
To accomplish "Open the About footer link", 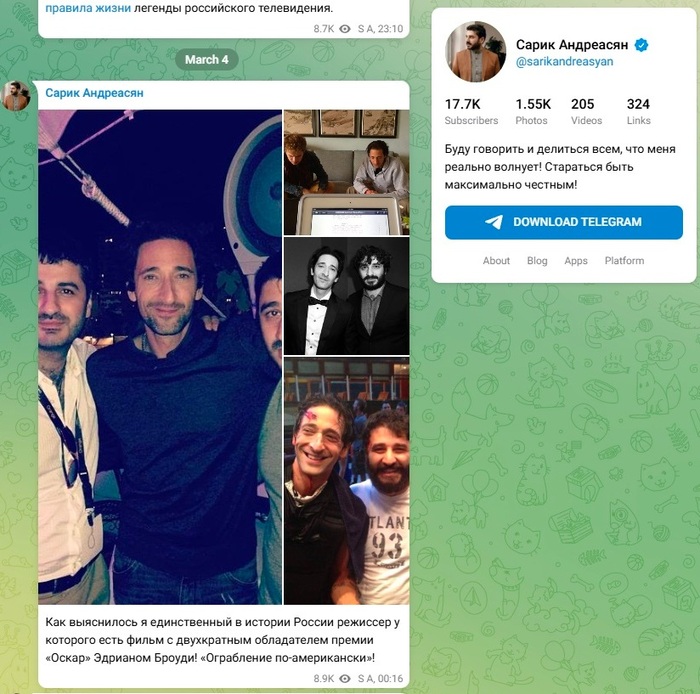I will point(496,261).
